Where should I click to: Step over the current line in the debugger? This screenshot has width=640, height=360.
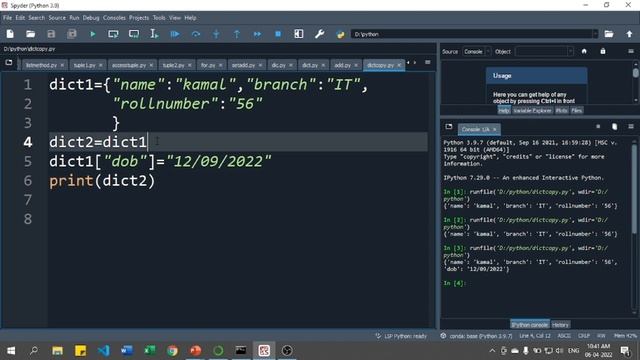pos(196,34)
